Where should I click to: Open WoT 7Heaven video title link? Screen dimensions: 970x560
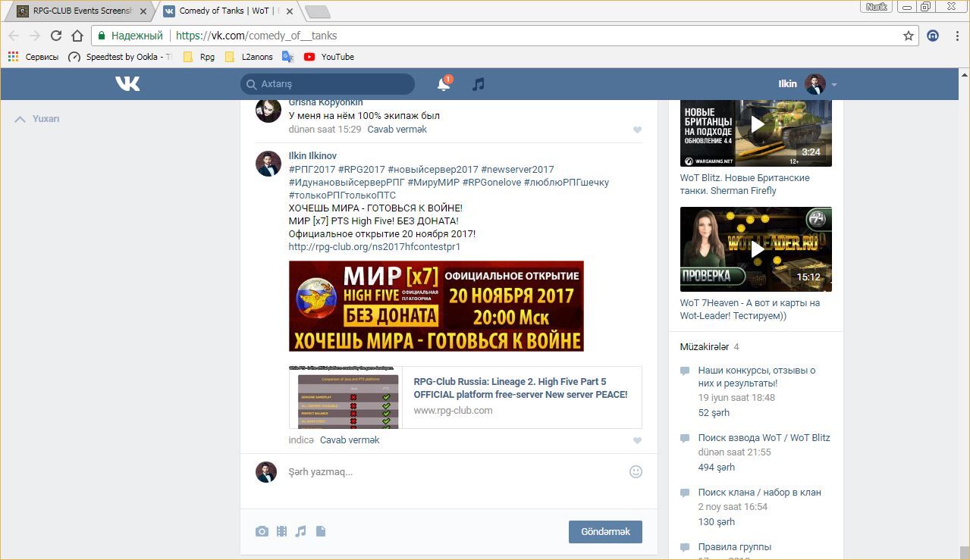pyautogui.click(x=750, y=309)
